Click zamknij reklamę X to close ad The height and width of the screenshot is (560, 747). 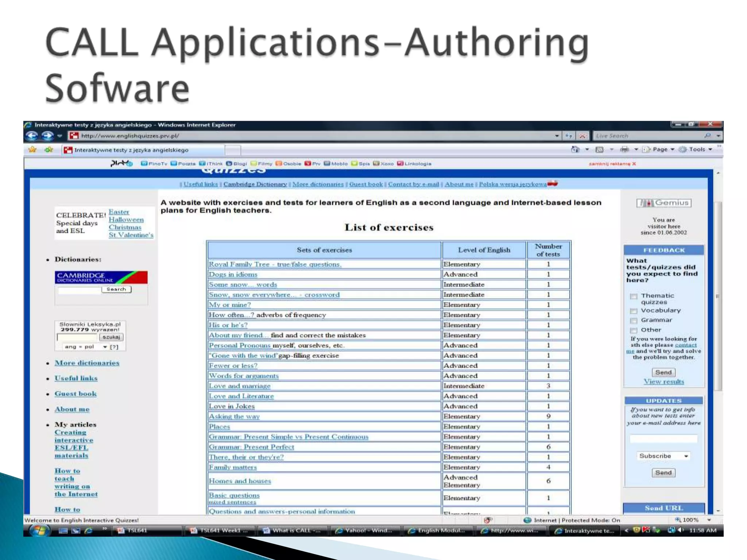click(612, 164)
